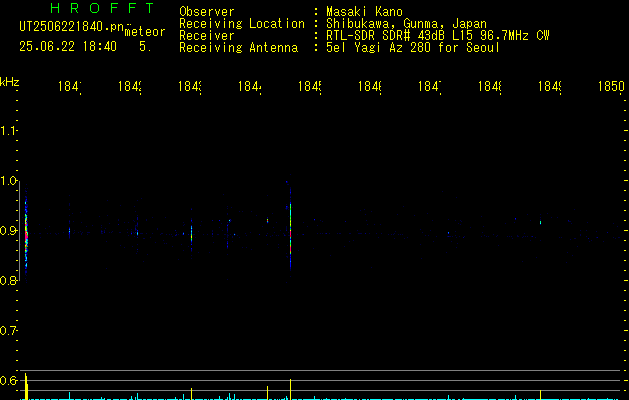The width and height of the screenshot is (629, 400).
Task: Click the 1.0 frequency axis label
Action: pyautogui.click(x=8, y=181)
